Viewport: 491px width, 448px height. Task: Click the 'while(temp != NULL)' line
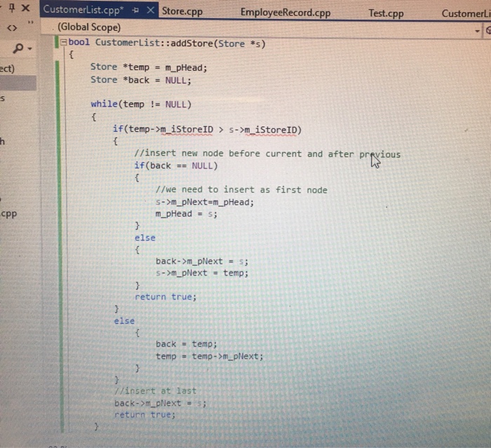[141, 104]
